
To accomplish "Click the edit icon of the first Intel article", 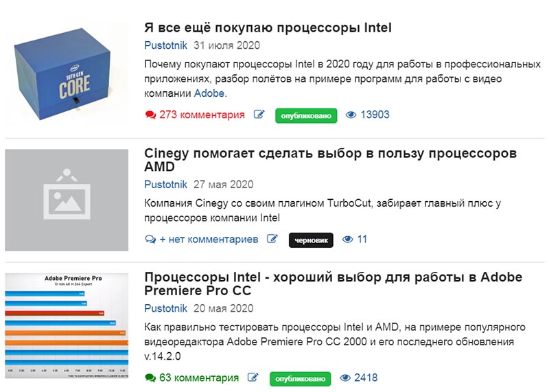I will coord(259,114).
